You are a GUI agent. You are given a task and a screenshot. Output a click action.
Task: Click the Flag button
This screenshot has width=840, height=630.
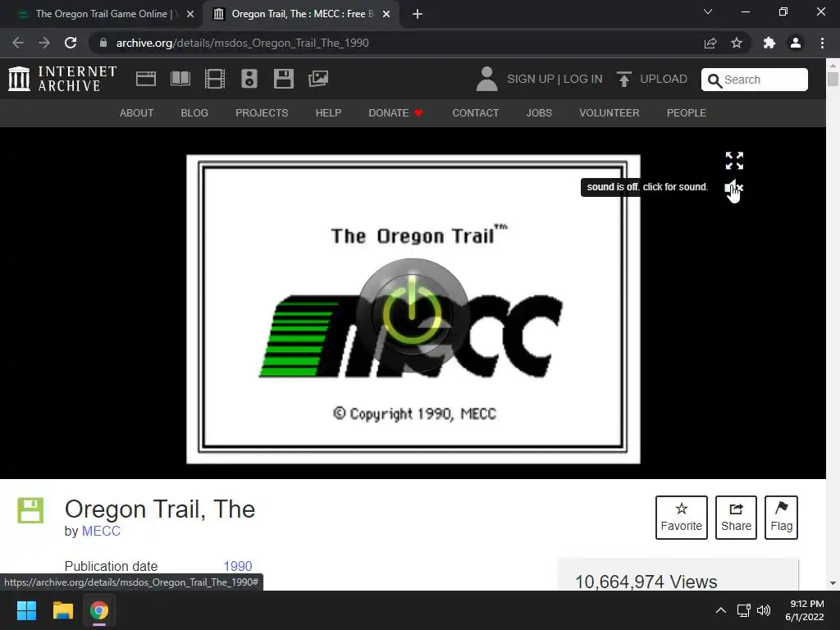782,518
